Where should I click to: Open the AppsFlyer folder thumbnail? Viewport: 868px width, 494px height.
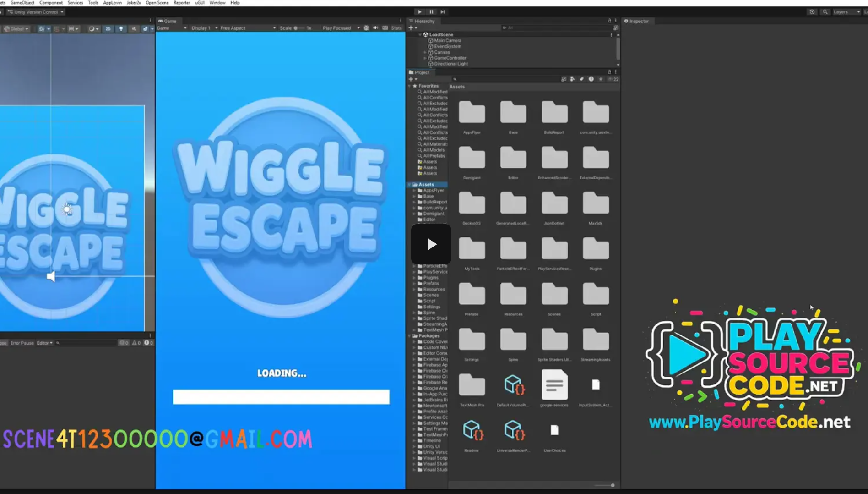472,113
